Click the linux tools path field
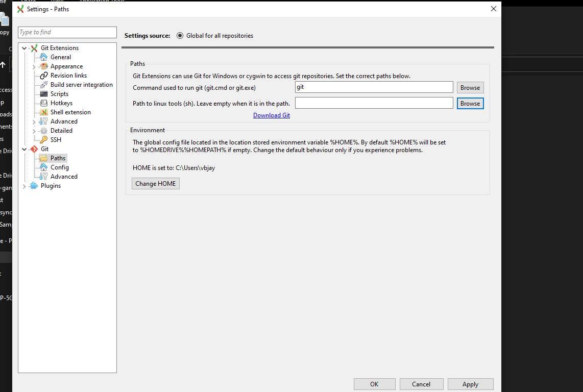Image resolution: width=583 pixels, height=392 pixels. (x=374, y=103)
